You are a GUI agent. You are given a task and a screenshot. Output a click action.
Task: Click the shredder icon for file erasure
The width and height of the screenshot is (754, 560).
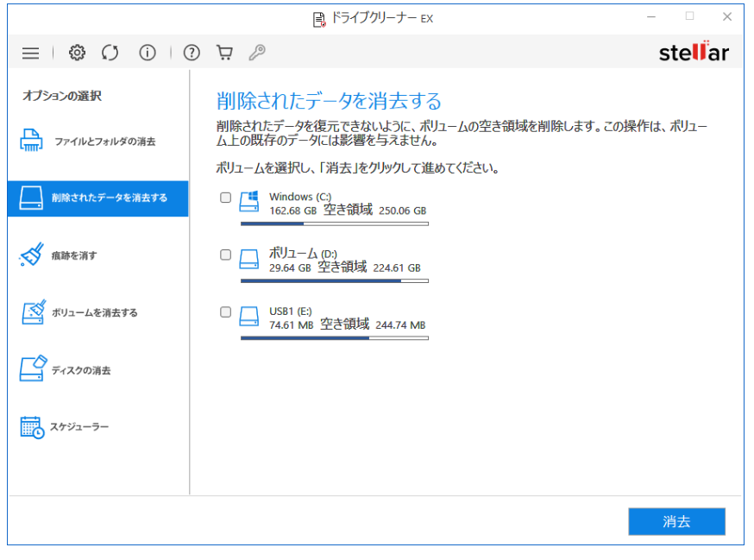pyautogui.click(x=31, y=141)
